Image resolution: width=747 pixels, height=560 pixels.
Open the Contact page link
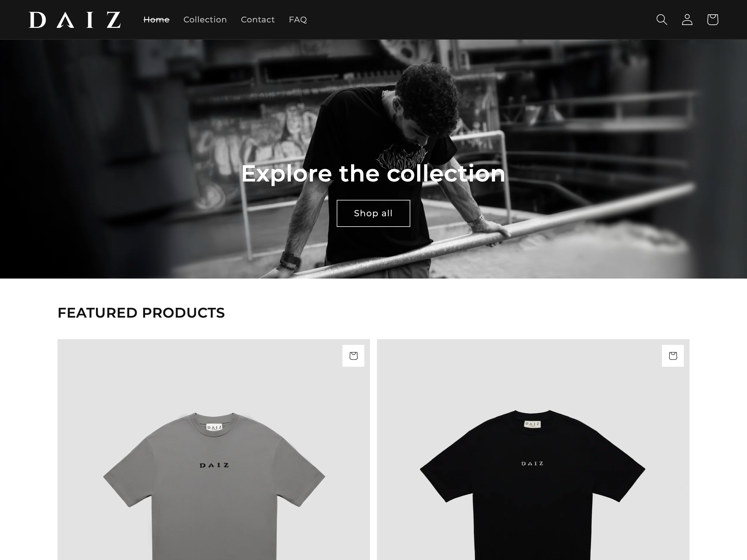point(258,20)
